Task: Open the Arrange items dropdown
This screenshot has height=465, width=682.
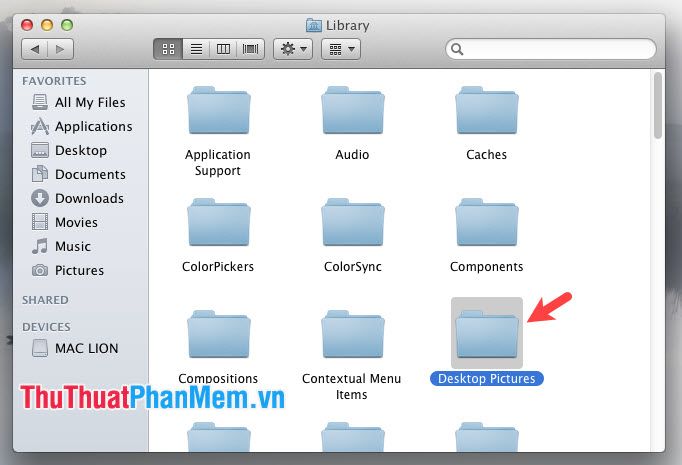Action: pos(341,49)
